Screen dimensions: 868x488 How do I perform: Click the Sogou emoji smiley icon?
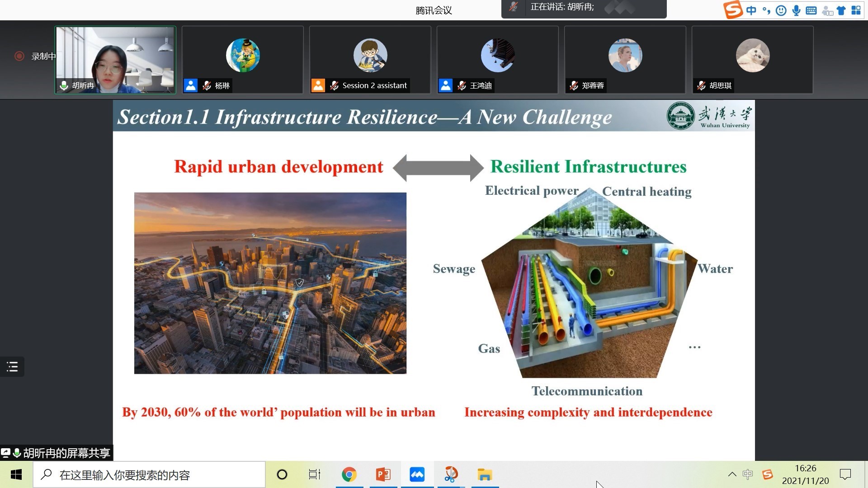(x=781, y=10)
